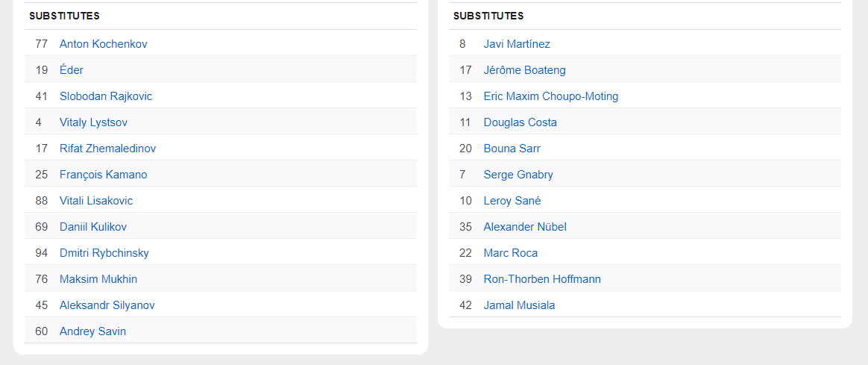View François Kamano's player profile

103,175
